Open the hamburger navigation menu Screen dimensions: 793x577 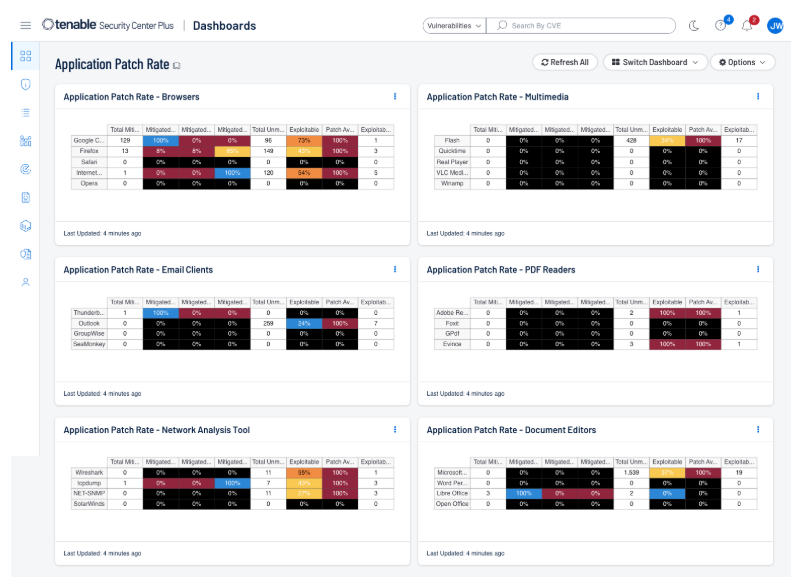click(25, 25)
